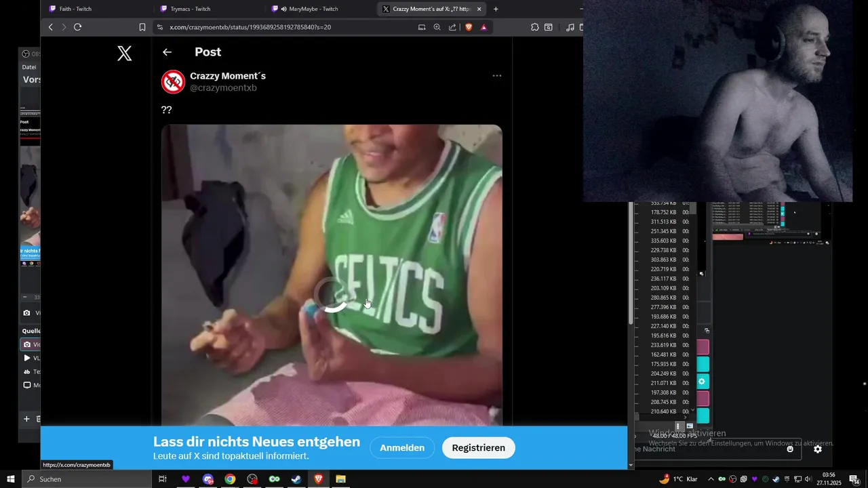
Task: Select the text 'ab' source in OBS
Action: coord(31,371)
